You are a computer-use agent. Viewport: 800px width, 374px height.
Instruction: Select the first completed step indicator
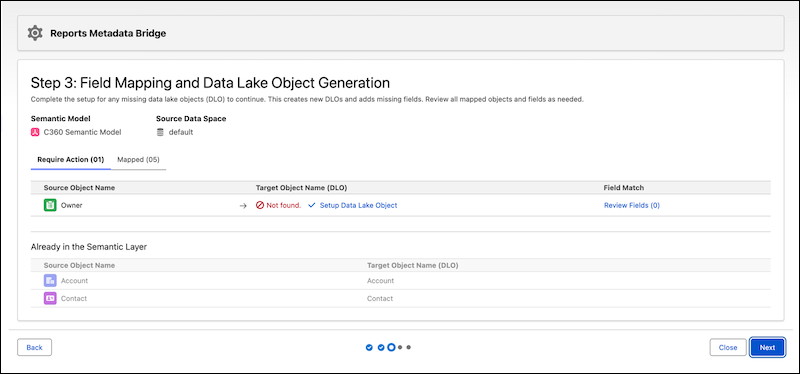(369, 347)
